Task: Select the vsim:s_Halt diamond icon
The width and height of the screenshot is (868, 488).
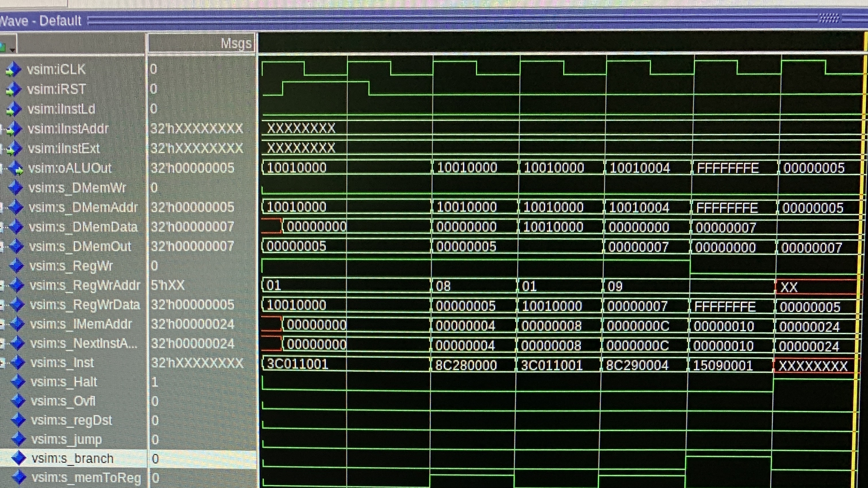Action: 18,382
